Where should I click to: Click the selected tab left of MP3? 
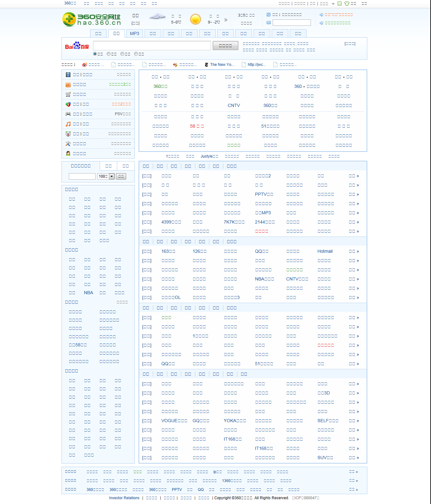tap(117, 33)
